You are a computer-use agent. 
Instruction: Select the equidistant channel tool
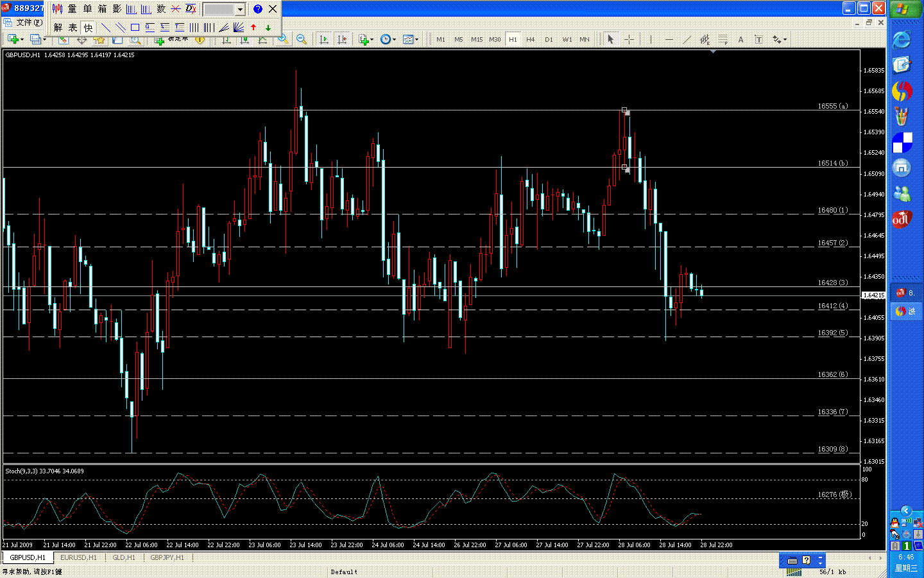click(705, 40)
